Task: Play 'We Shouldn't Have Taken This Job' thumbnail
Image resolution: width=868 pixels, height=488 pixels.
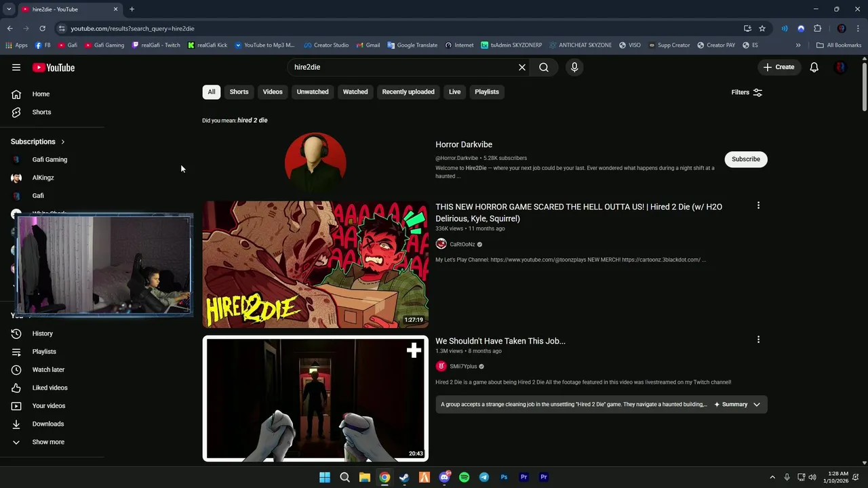Action: click(x=315, y=399)
